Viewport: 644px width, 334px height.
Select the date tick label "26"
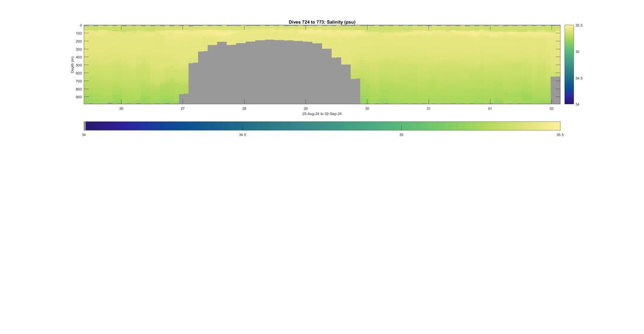click(121, 108)
